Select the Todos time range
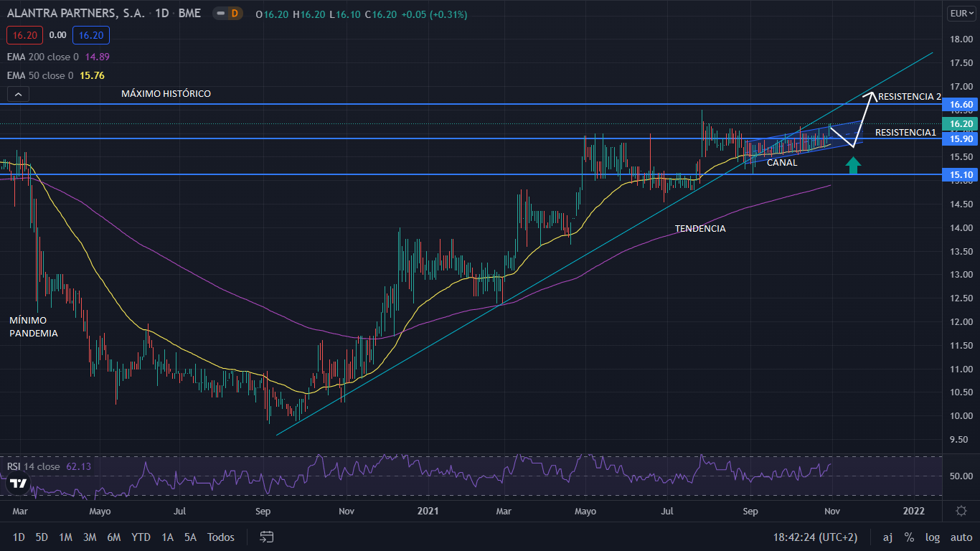 pyautogui.click(x=221, y=537)
